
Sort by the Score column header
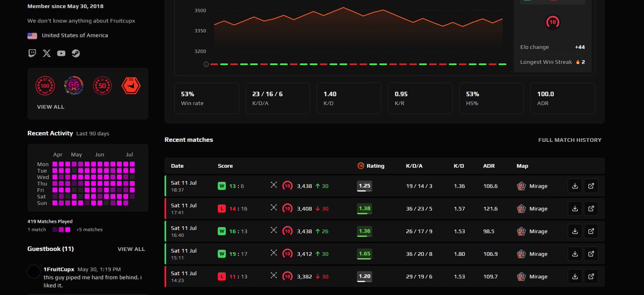[225, 166]
